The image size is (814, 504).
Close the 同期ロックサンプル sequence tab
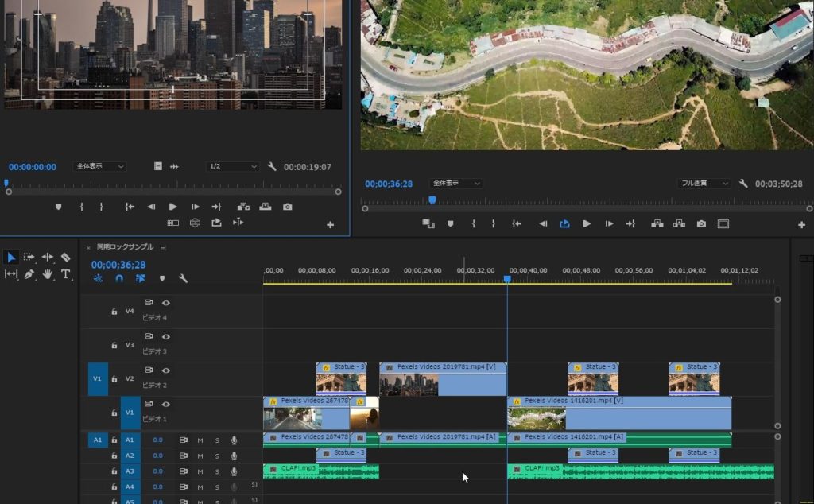[x=88, y=248]
